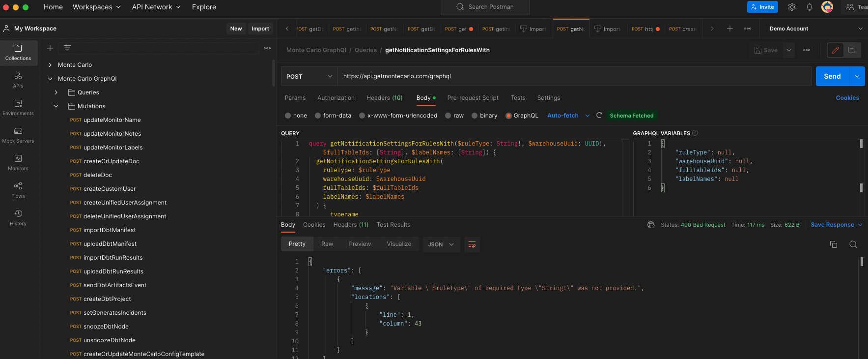The height and width of the screenshot is (359, 868).
Task: Click the Invite button
Action: tap(762, 7)
